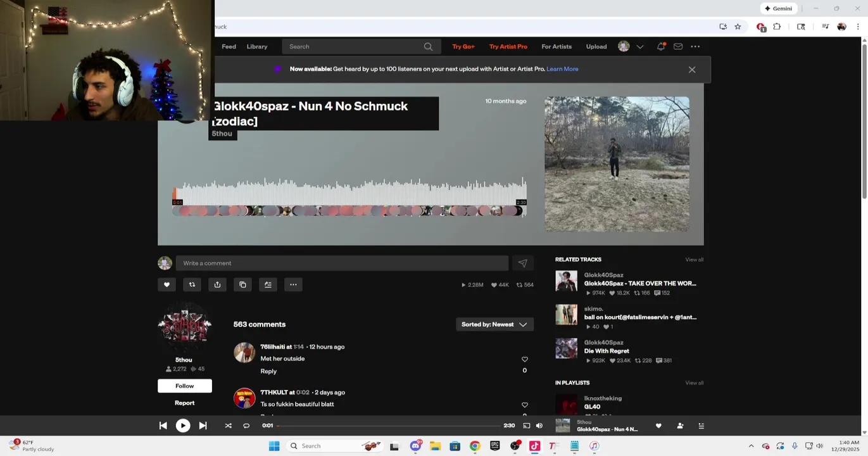Open cast to device icon in player
The image size is (868, 456).
pos(526,426)
